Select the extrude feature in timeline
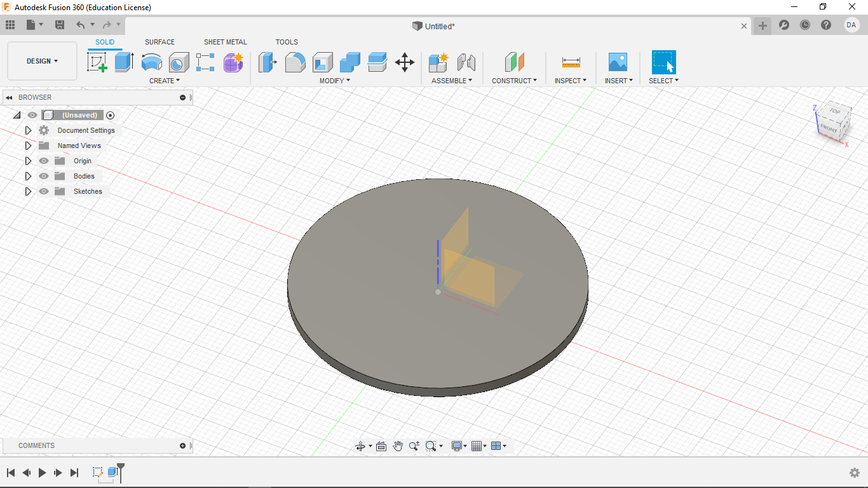This screenshot has height=488, width=868. click(x=112, y=472)
